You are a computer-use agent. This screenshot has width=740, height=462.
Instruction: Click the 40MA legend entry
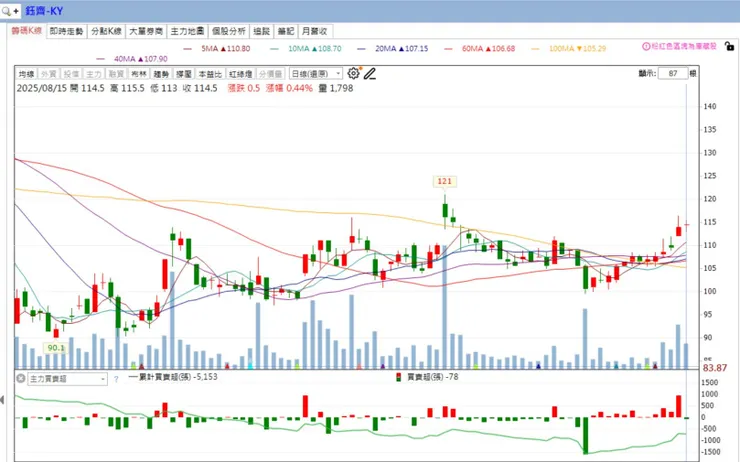click(x=132, y=59)
